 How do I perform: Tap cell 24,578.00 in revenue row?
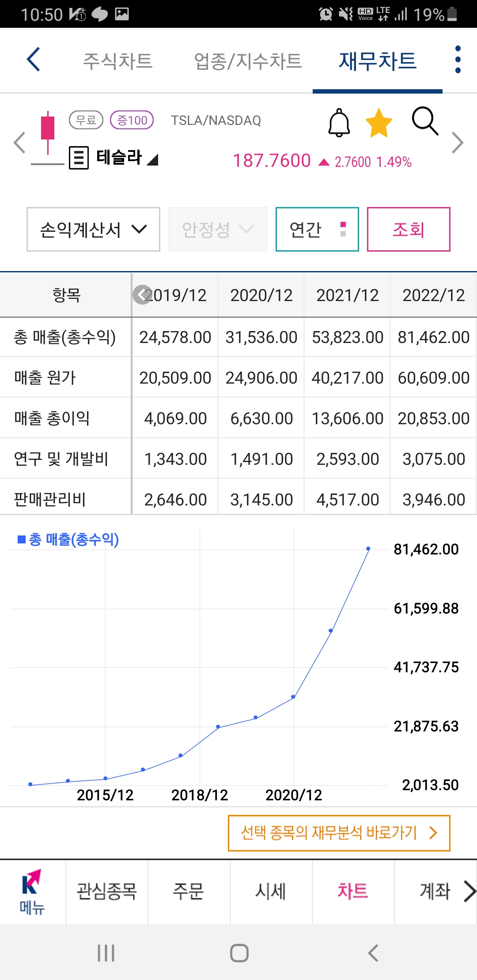pos(175,337)
